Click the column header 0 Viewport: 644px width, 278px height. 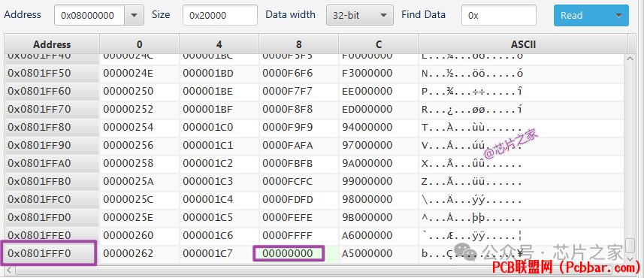140,44
